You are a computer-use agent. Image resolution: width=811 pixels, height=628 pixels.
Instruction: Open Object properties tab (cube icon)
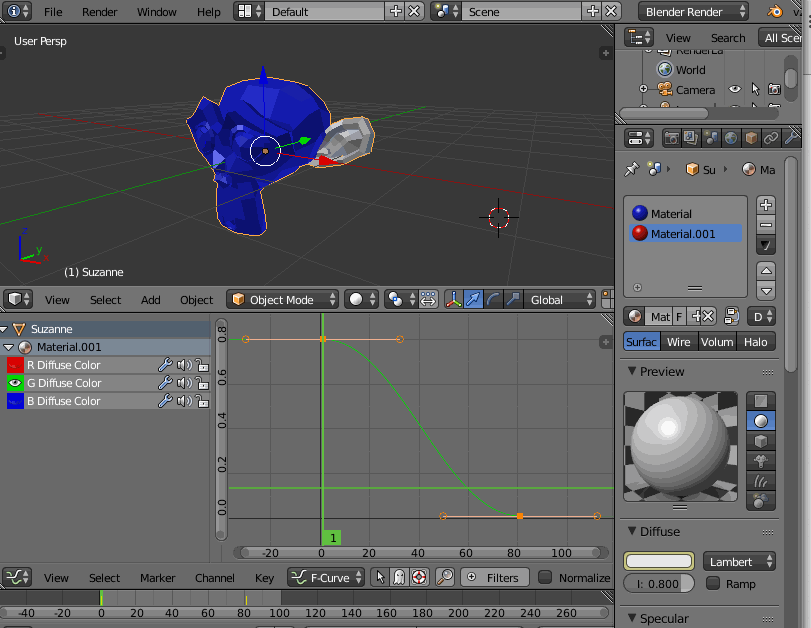click(751, 138)
